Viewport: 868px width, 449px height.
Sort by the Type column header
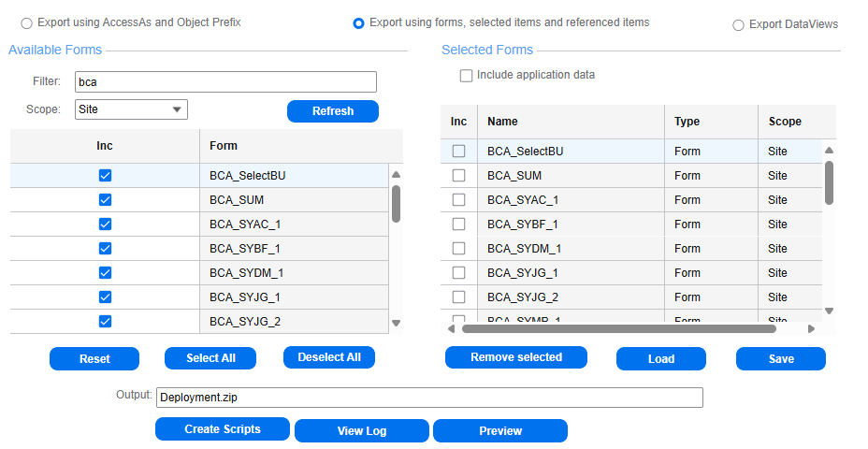687,122
